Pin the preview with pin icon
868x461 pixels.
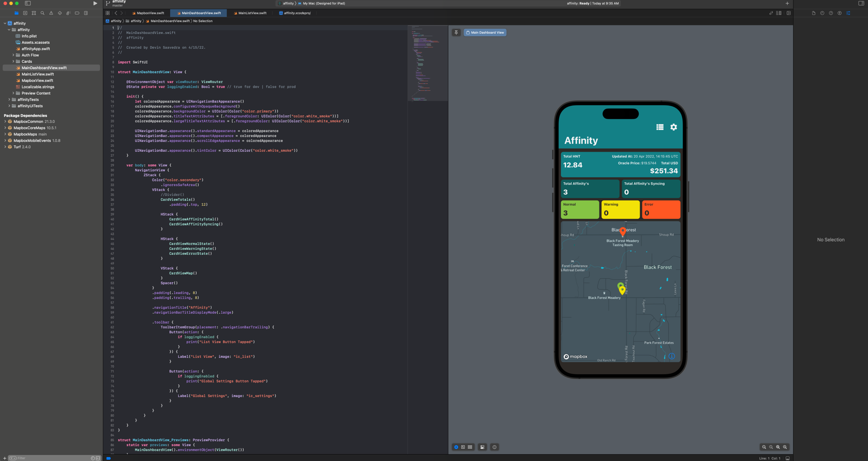pyautogui.click(x=456, y=33)
